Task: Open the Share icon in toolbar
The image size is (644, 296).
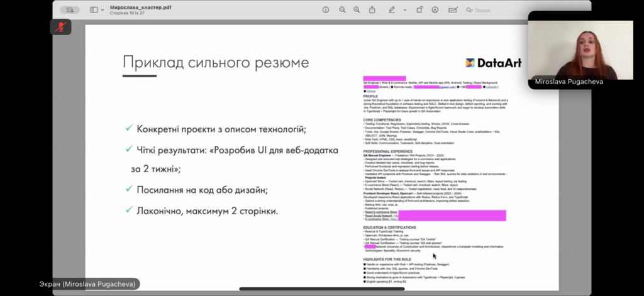Action: (x=372, y=10)
